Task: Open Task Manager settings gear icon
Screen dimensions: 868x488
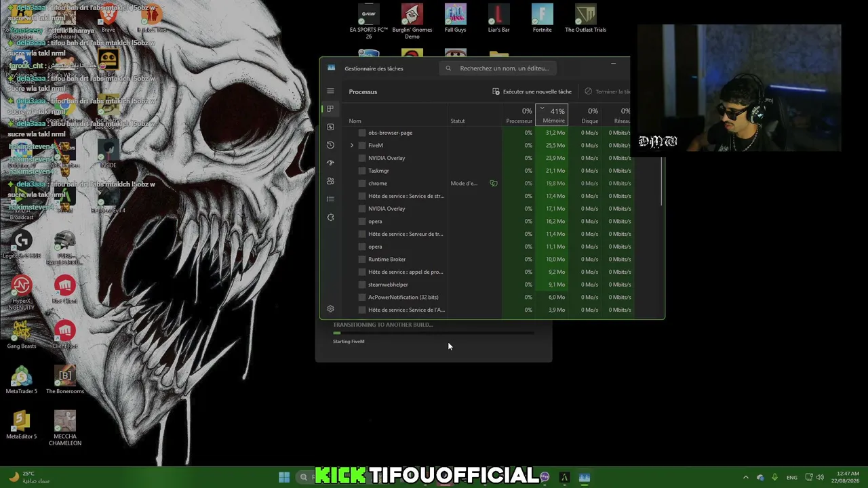Action: click(x=330, y=309)
